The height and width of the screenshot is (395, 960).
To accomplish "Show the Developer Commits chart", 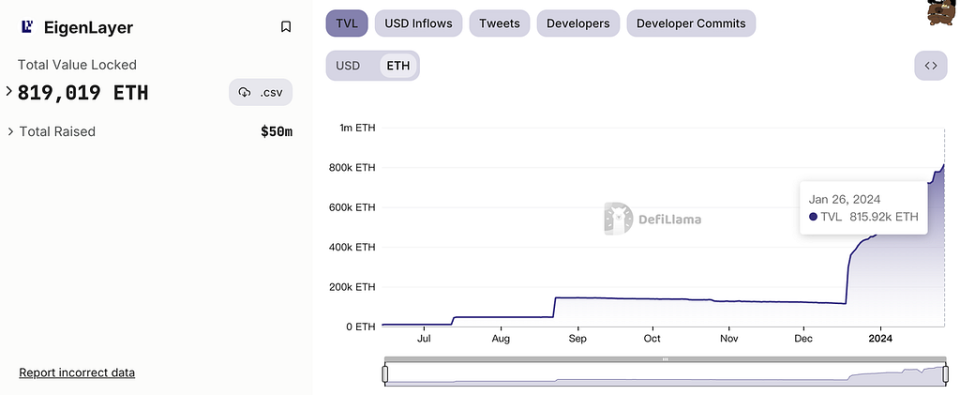I will [691, 24].
